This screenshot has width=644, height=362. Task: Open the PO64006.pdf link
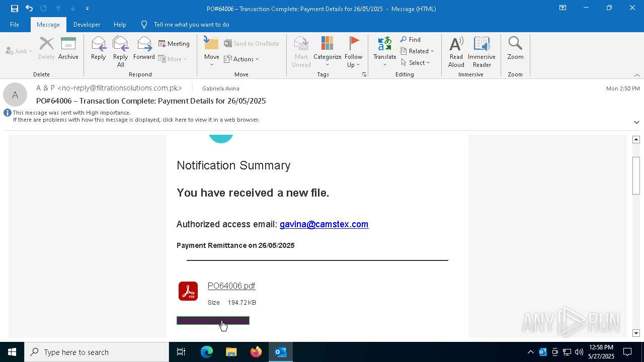(x=231, y=286)
